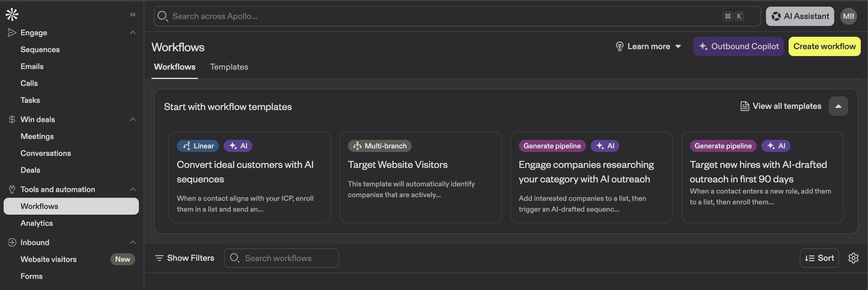
Task: Click the Win deals dollar icon
Action: point(12,119)
